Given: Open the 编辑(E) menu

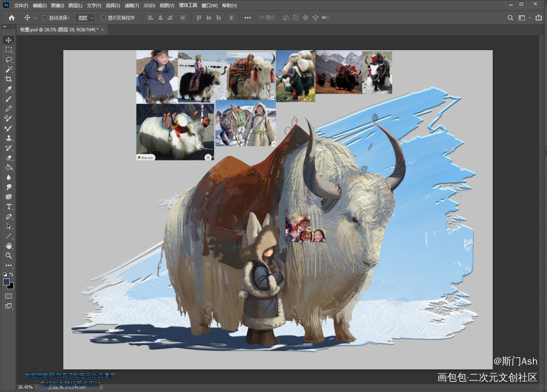Looking at the screenshot, I should point(40,5).
